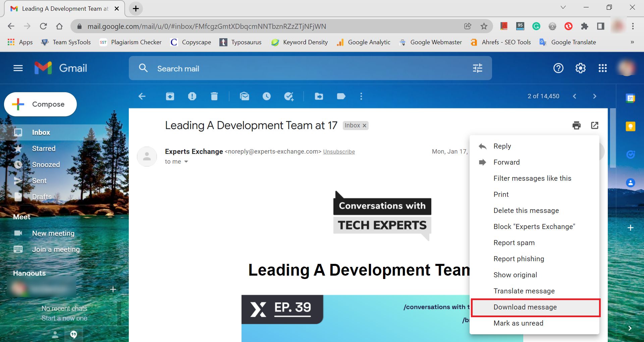Print the email
Screen dimensions: 644x342
click(577, 125)
